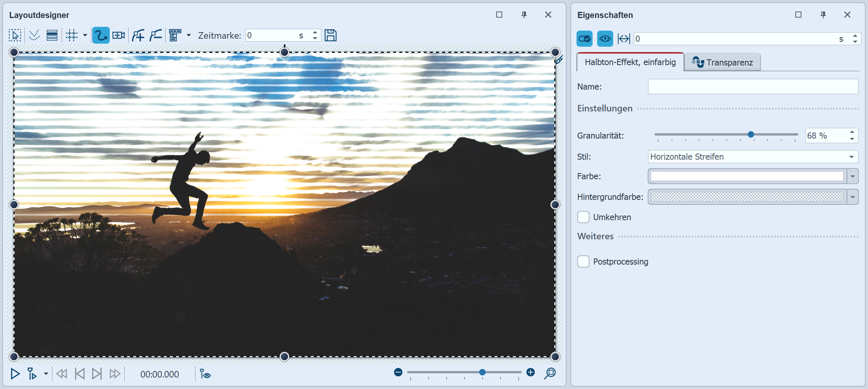Click the Granularität slider handle
This screenshot has width=868, height=389.
[x=751, y=134]
